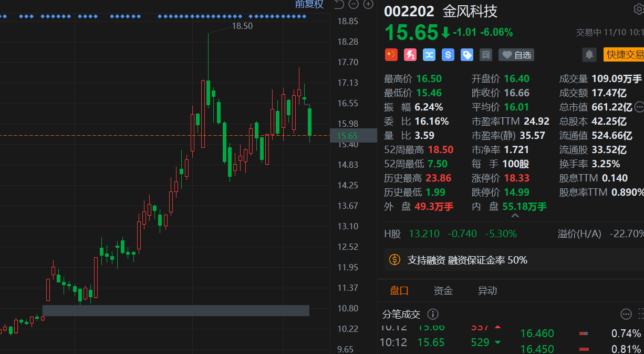
Task: Click the info icon next to 分笔成交
Action: click(433, 314)
